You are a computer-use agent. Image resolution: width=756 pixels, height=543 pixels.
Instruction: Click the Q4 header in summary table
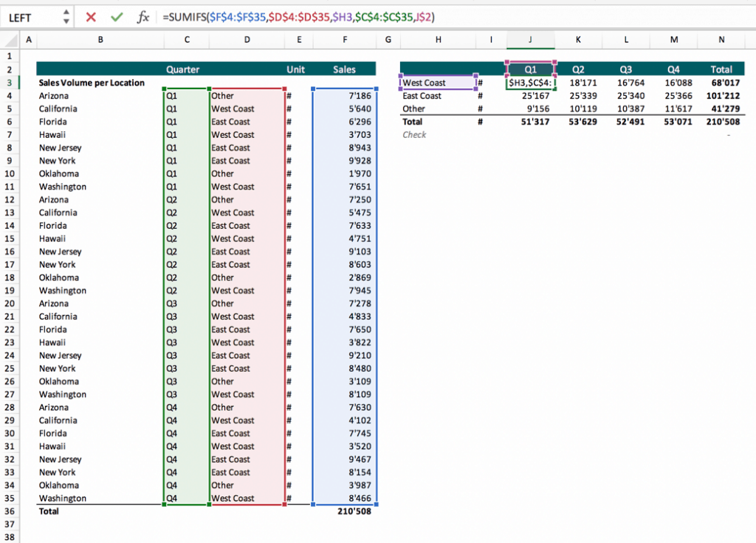pyautogui.click(x=673, y=69)
